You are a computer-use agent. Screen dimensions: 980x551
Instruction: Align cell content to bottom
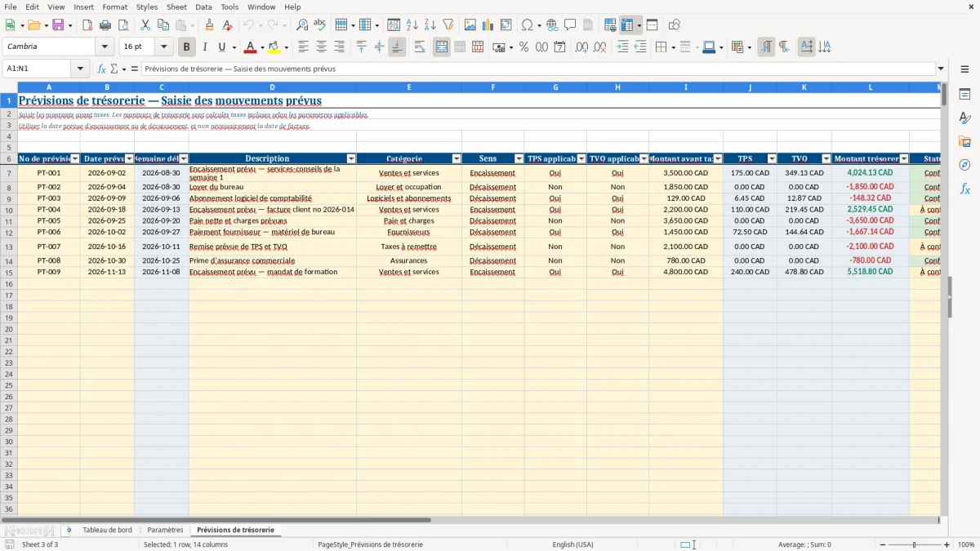[397, 47]
